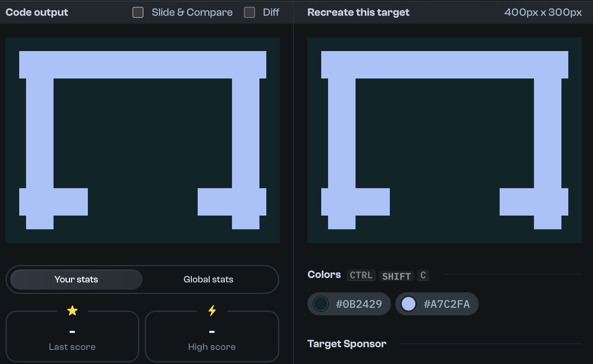This screenshot has width=593, height=364.
Task: Copy hex code #0B2429 from the color swatch
Action: (359, 304)
